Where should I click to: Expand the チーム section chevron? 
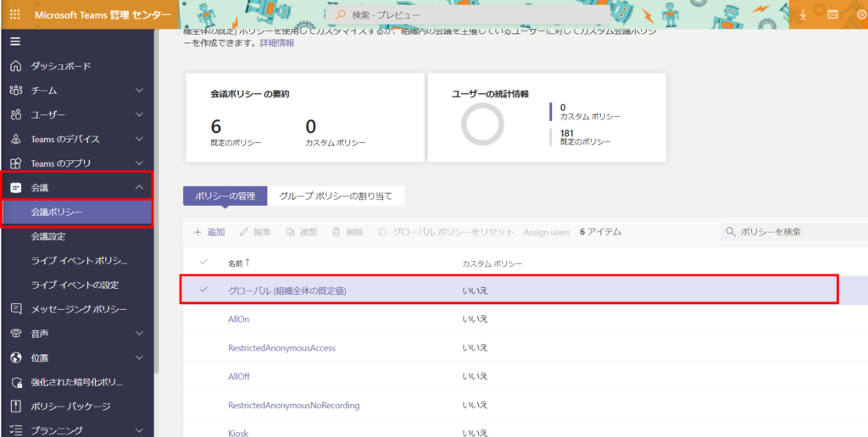[x=140, y=91]
